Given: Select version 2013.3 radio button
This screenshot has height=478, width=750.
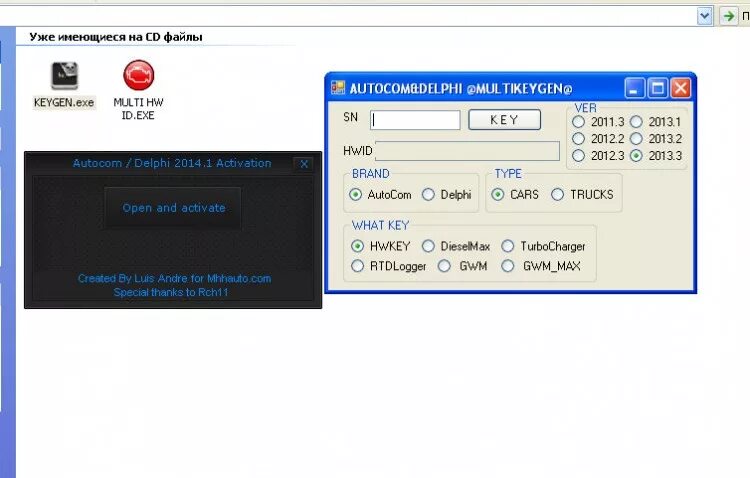Looking at the screenshot, I should tap(636, 156).
